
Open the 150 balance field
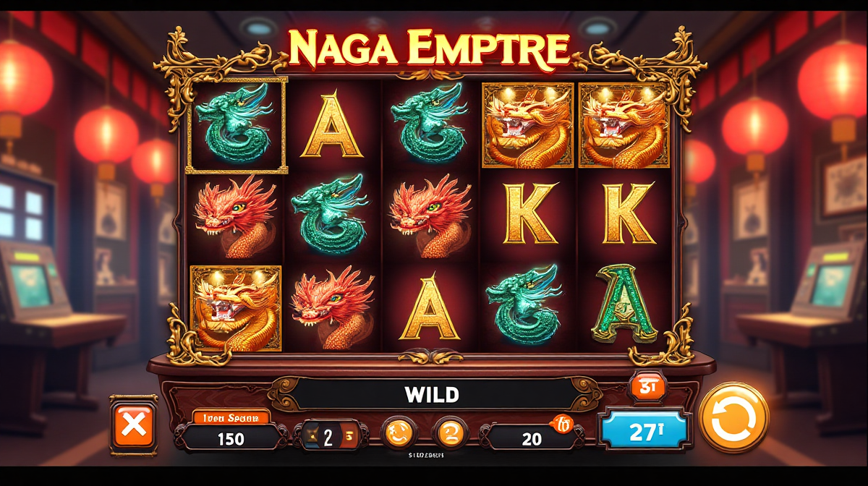click(230, 438)
